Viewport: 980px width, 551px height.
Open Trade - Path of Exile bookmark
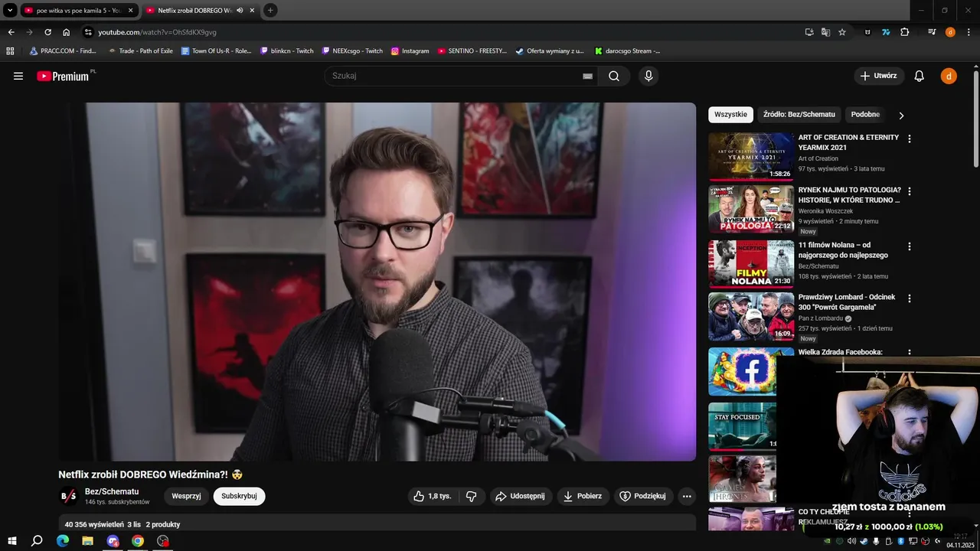[x=140, y=51]
